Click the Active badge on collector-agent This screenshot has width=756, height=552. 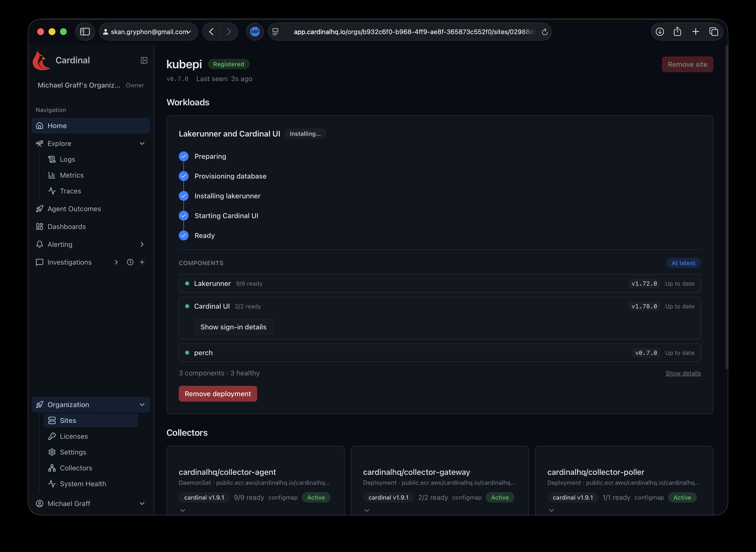click(x=316, y=498)
